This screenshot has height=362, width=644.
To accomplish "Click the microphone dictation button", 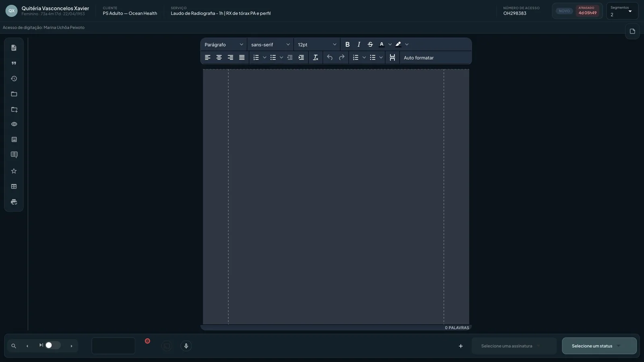I will [186, 346].
